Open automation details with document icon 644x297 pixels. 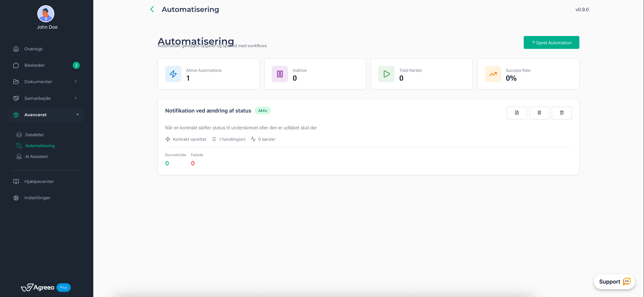pos(516,113)
